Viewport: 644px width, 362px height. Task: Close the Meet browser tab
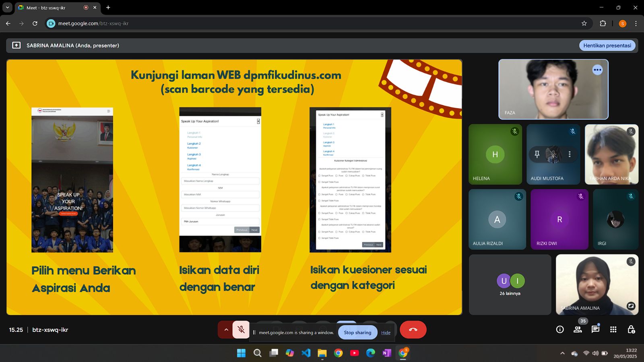click(95, 8)
